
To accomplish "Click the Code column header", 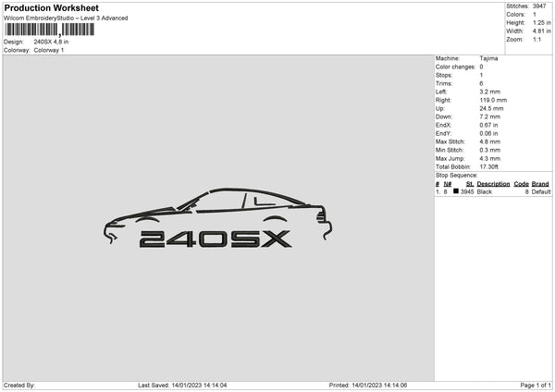I will click(522, 184).
